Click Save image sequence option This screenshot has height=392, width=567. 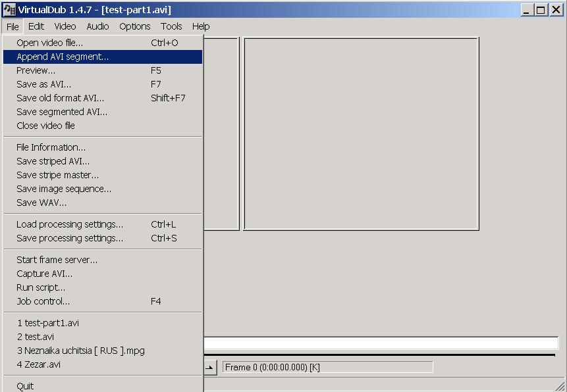(x=64, y=189)
